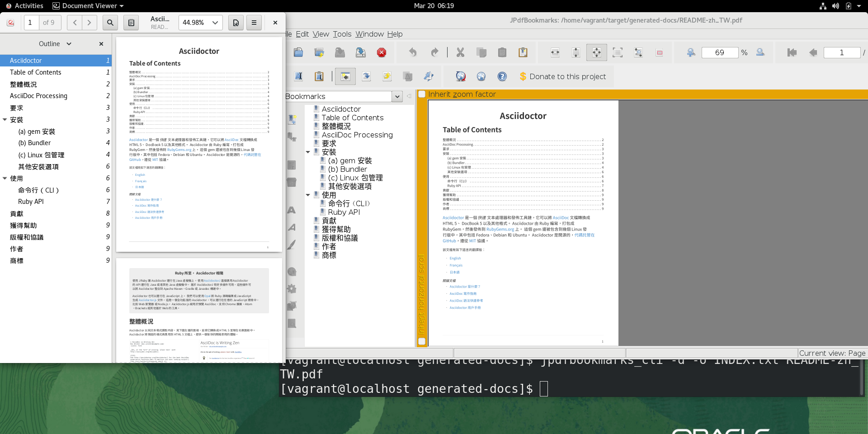The height and width of the screenshot is (434, 868).
Task: Click the open file icon in JPdfBookmarks
Action: pyautogui.click(x=298, y=52)
